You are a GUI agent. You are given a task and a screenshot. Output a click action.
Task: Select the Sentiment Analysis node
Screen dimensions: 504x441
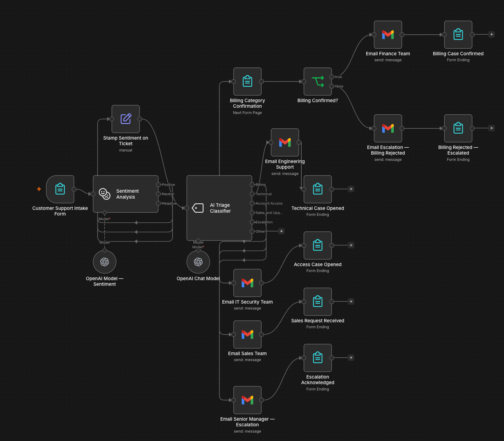126,194
